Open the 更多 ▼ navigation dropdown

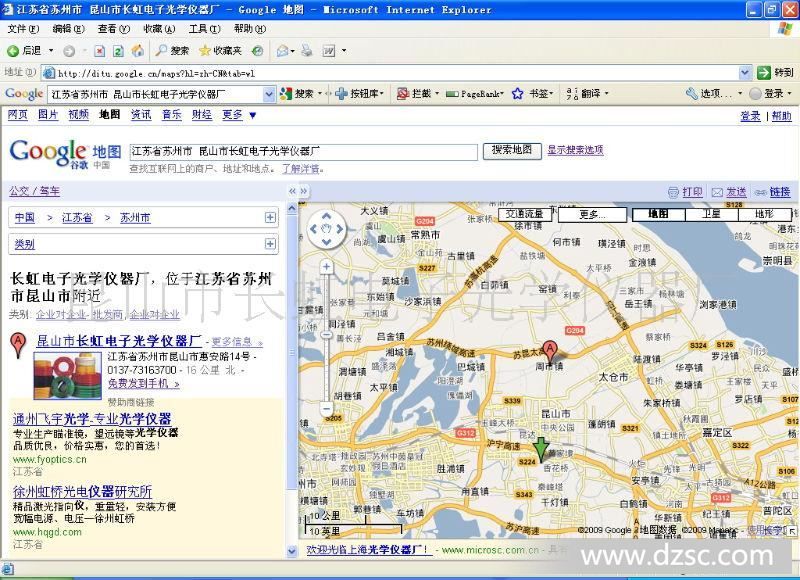[239, 115]
